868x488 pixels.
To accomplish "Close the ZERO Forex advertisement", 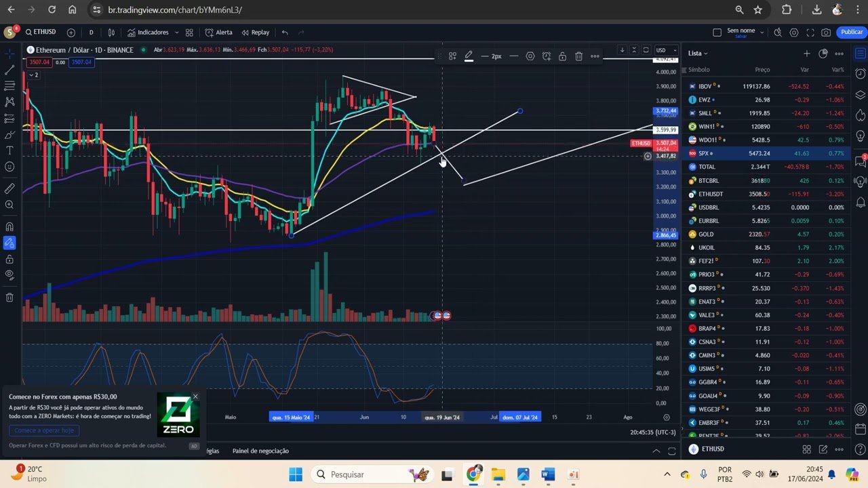I will pos(195,396).
